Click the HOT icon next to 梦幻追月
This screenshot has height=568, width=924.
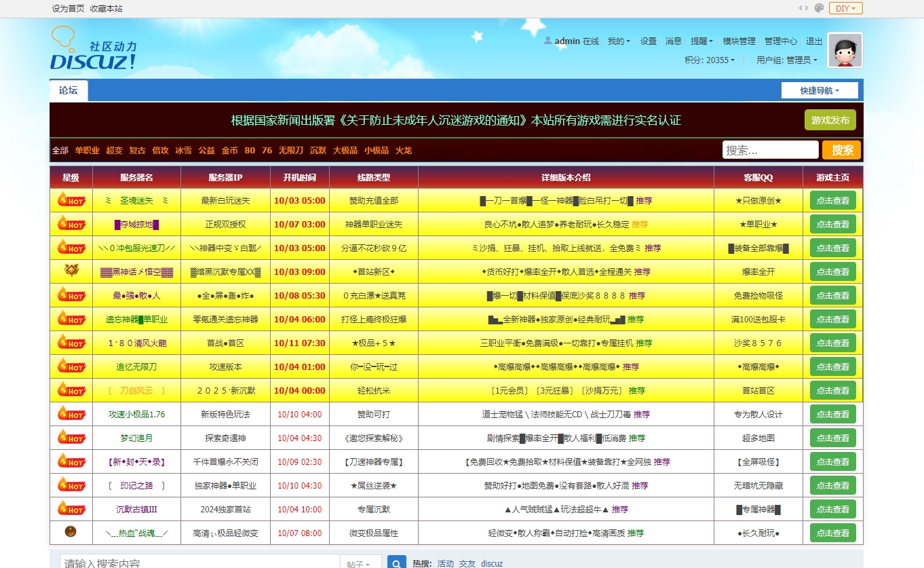tap(71, 438)
